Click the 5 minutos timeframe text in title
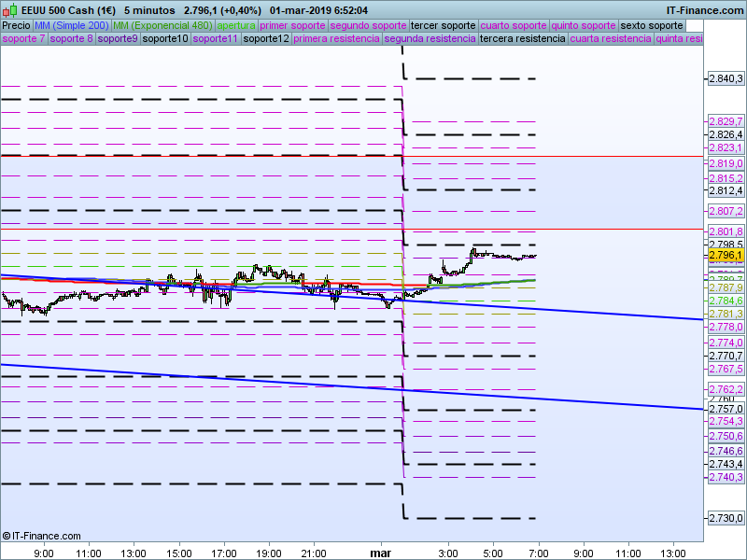The image size is (747, 560). click(x=150, y=10)
